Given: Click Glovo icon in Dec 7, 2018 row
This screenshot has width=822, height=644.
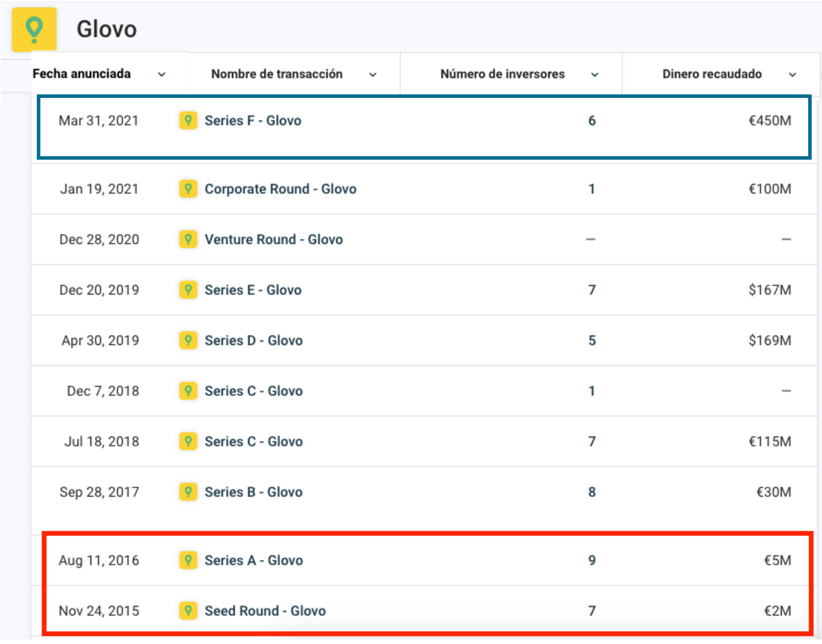Looking at the screenshot, I should pos(188,391).
